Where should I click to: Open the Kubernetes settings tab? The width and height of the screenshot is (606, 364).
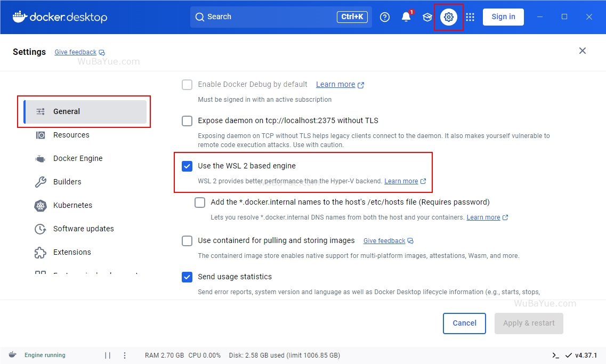tap(85, 205)
